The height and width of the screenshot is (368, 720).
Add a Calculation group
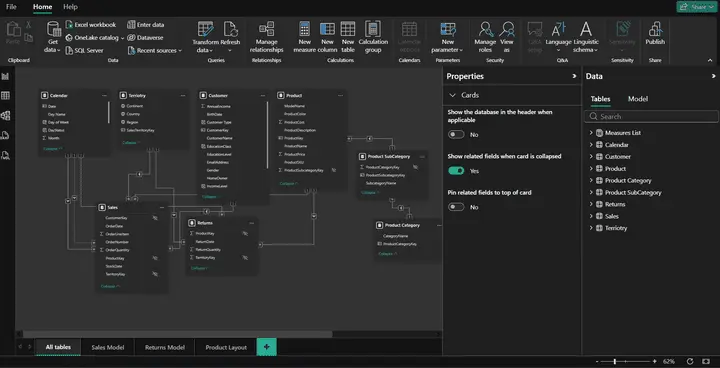(x=373, y=37)
